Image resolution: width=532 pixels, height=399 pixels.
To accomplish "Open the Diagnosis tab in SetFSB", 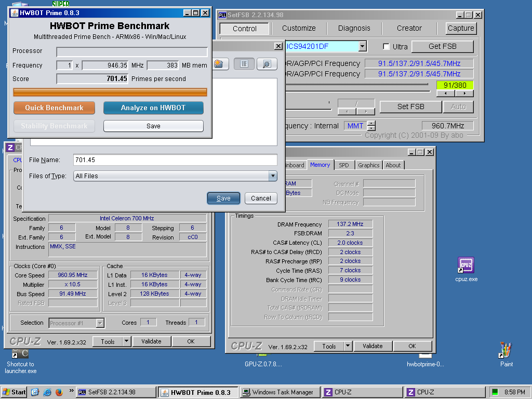I will click(x=354, y=28).
